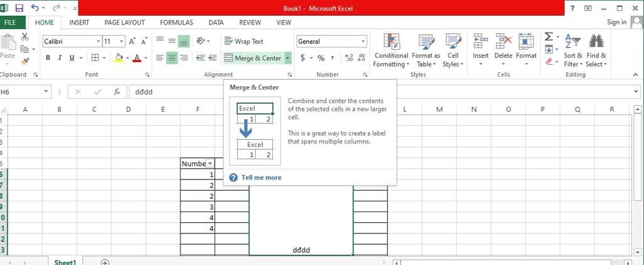Toggle Top Align
This screenshot has height=265, width=644.
pos(160,41)
